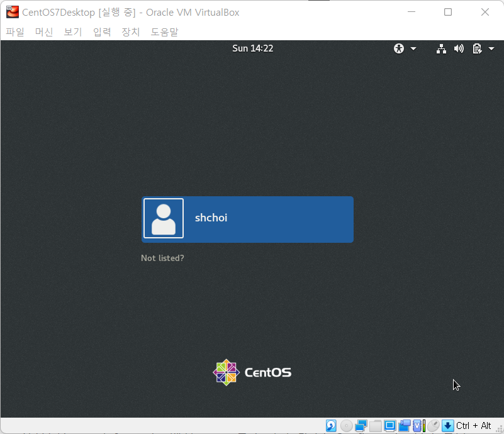This screenshot has height=434, width=504.
Task: Open the 파일 menu
Action: tap(15, 32)
